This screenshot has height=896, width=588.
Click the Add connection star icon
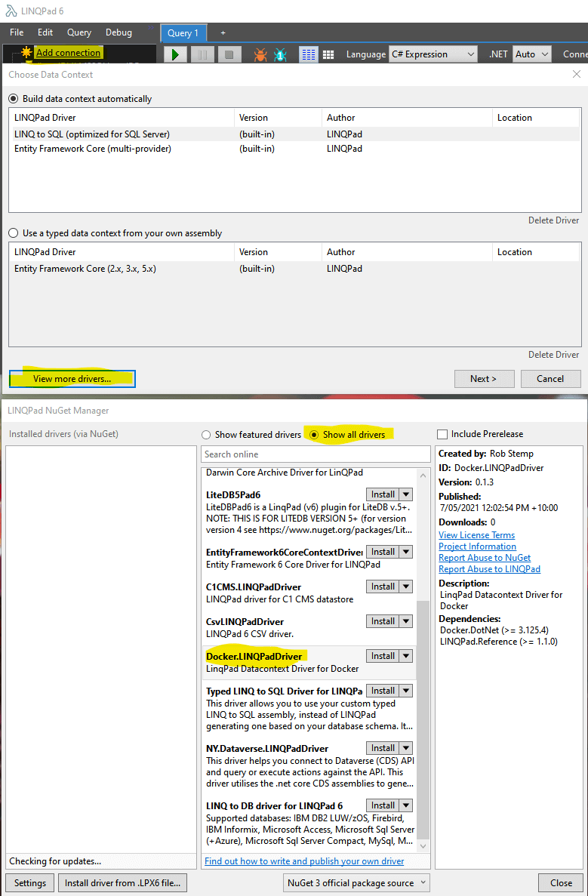click(27, 53)
